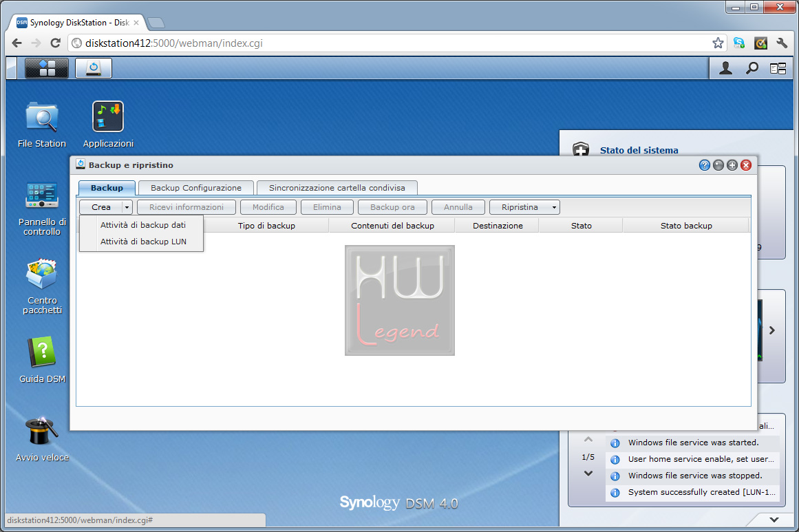Screen dimensions: 799x532
Task: Sort by Stato column header
Action: (581, 225)
